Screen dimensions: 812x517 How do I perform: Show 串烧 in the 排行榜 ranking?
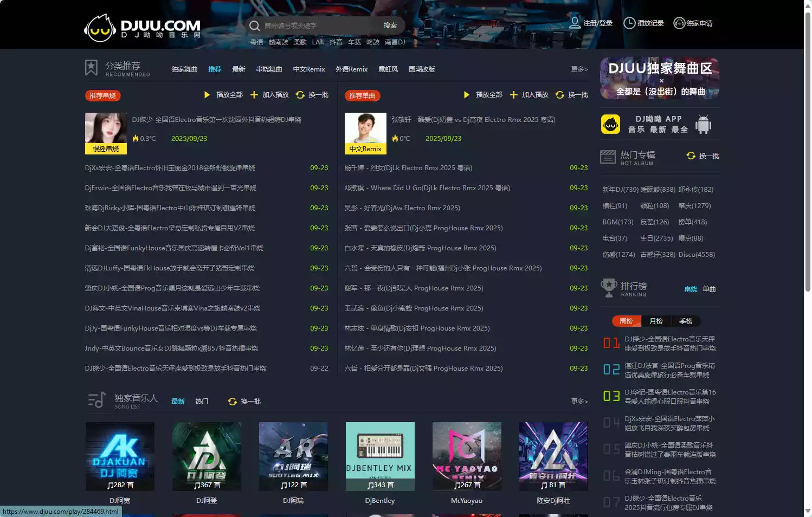691,289
